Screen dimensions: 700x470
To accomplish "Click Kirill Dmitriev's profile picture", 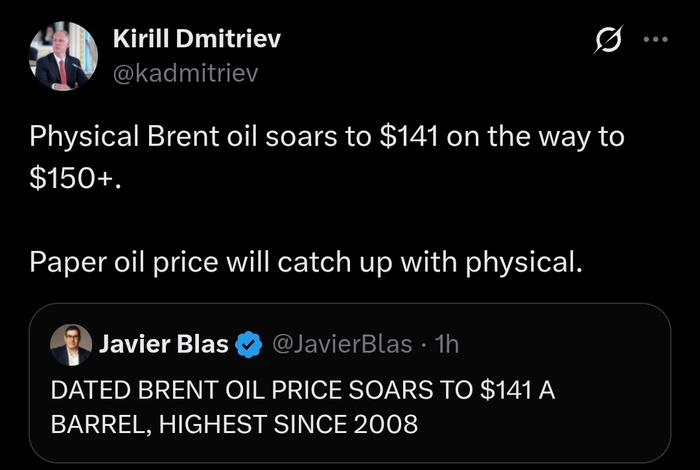I will point(63,56).
